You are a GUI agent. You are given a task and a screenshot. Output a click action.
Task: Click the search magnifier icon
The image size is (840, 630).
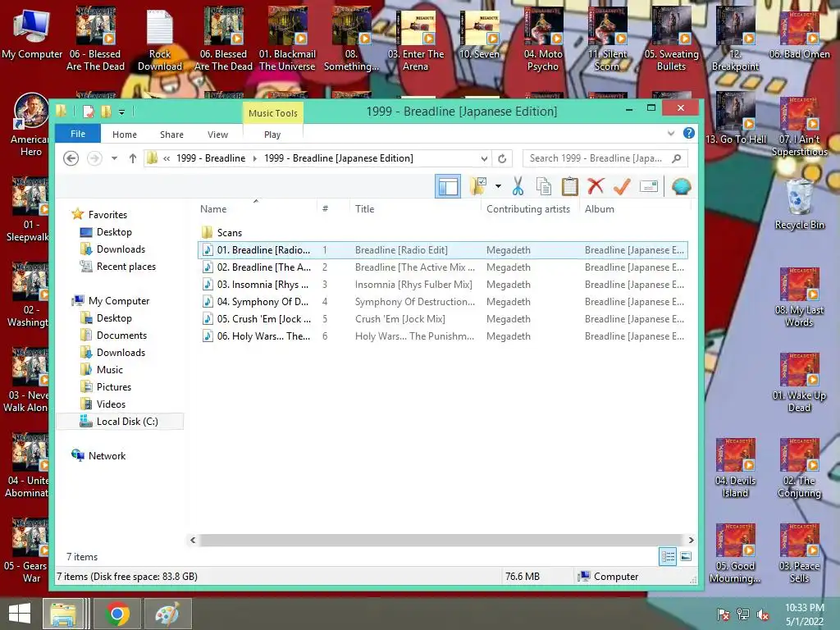pos(677,158)
